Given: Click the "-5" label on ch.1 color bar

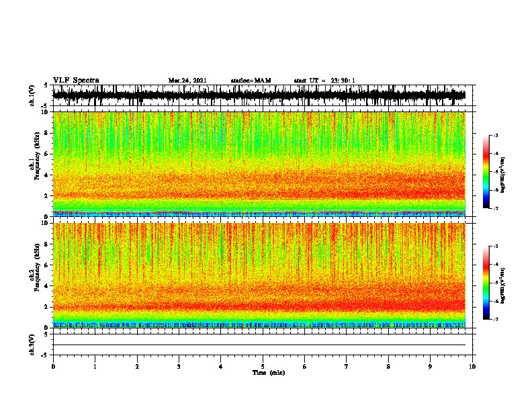Looking at the screenshot, I should coord(496,172).
